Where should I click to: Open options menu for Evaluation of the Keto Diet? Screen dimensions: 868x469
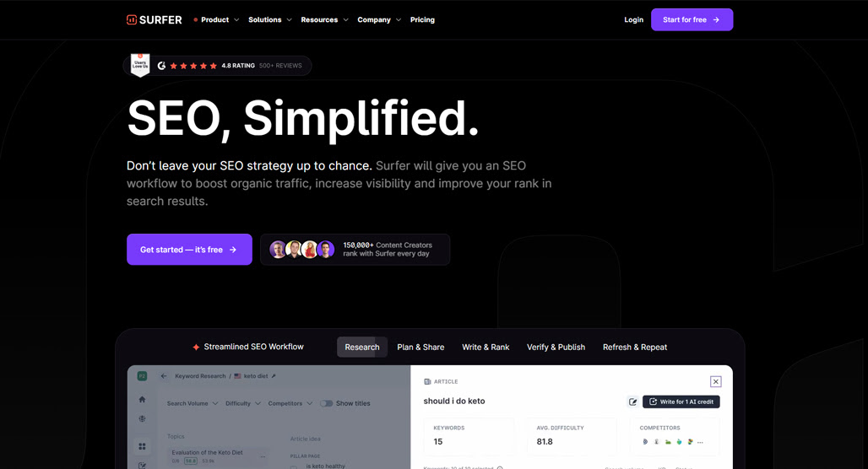click(x=263, y=457)
